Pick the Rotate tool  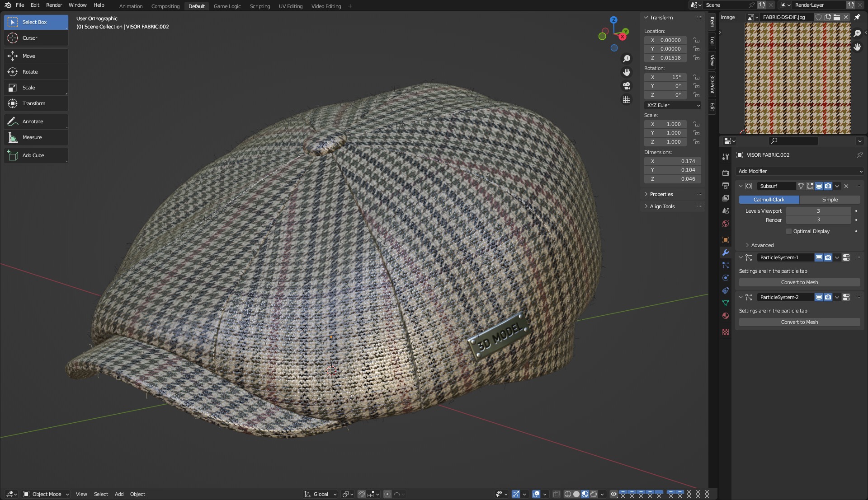pos(36,72)
